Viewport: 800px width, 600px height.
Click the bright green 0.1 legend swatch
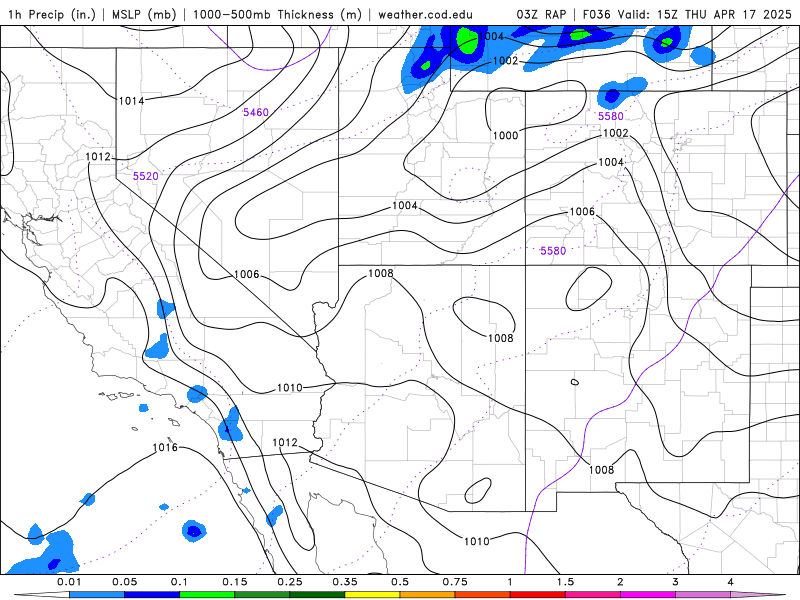[207, 595]
